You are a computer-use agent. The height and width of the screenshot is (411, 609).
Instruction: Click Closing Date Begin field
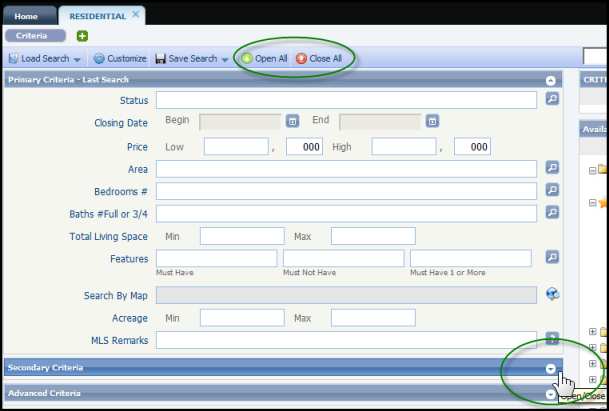pyautogui.click(x=240, y=122)
